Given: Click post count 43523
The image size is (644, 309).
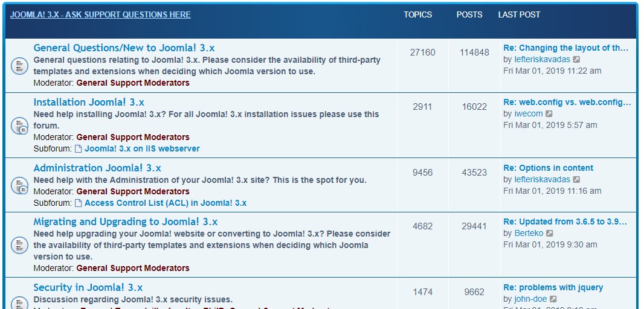Looking at the screenshot, I should point(474,173).
